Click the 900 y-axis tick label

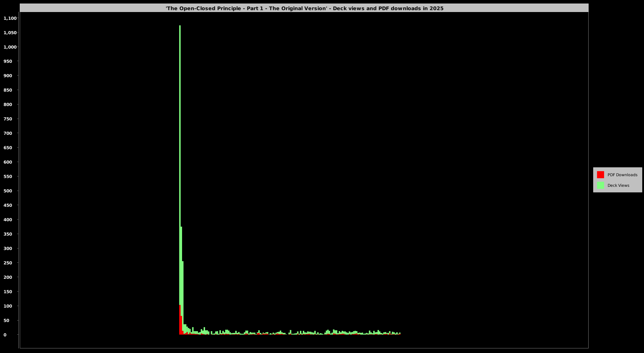click(x=8, y=76)
